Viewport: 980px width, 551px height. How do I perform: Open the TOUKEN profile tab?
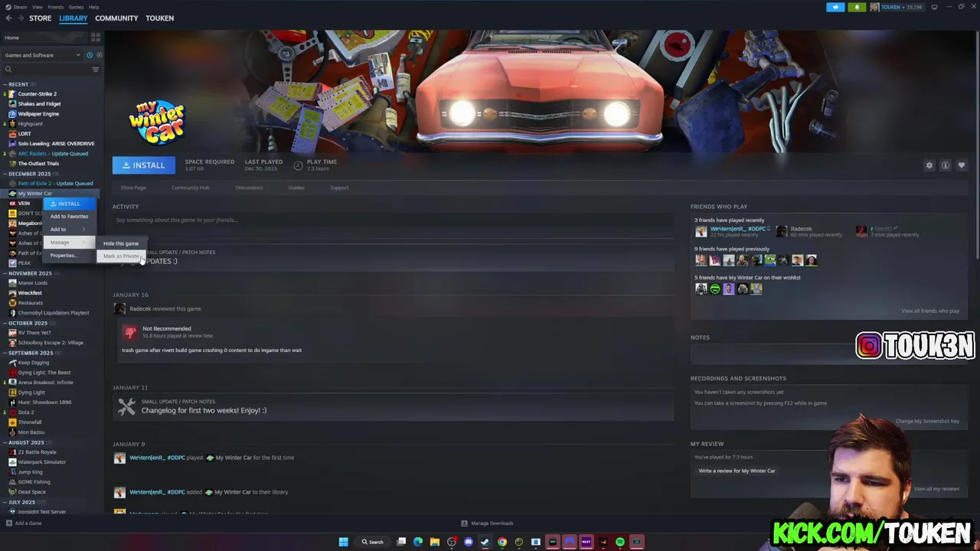tap(159, 18)
